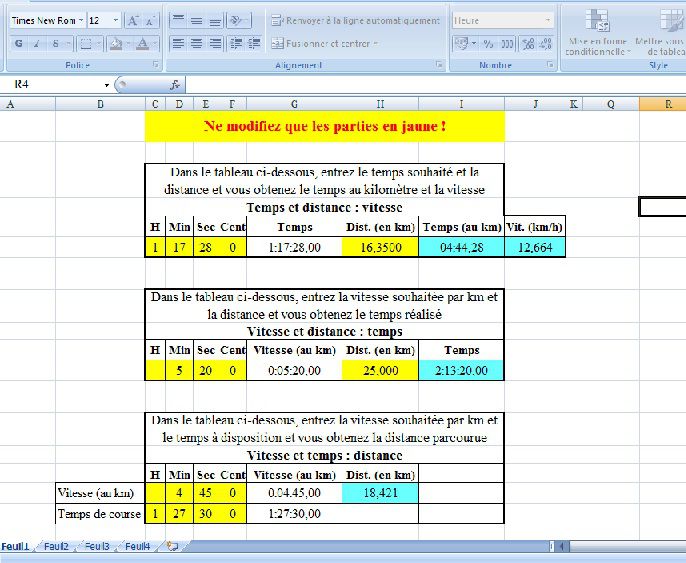Toggle italic formatting
The height and width of the screenshot is (563, 686).
click(37, 44)
